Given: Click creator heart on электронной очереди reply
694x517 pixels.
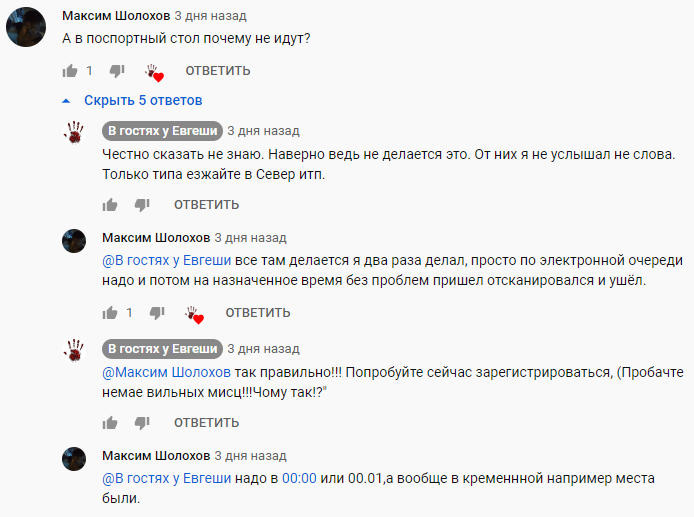Looking at the screenshot, I should point(194,314).
